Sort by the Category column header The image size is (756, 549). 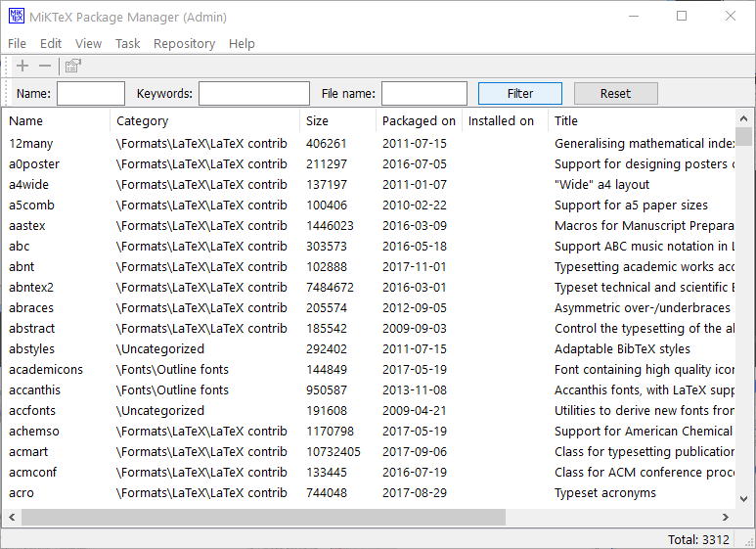tap(204, 120)
